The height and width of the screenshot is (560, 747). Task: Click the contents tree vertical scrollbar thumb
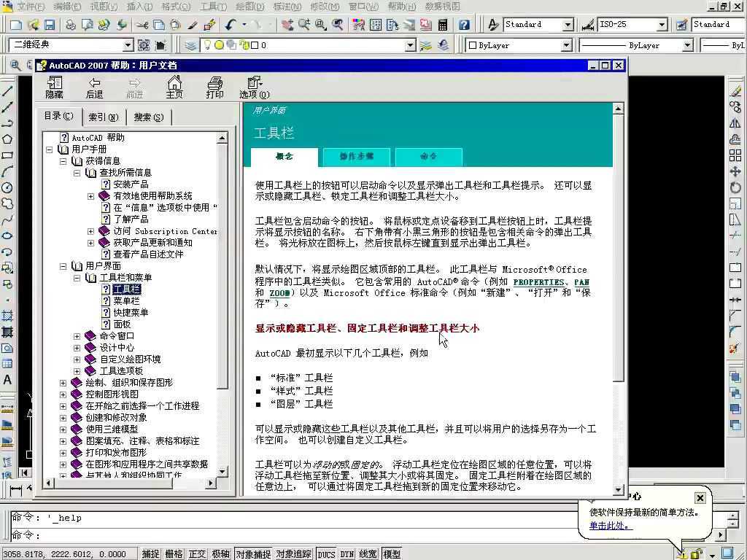click(x=222, y=268)
